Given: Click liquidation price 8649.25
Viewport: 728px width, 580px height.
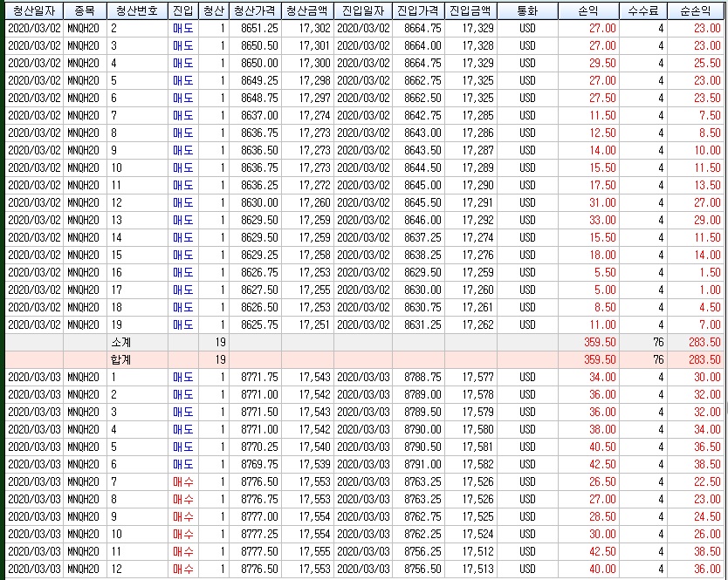Looking at the screenshot, I should (259, 81).
